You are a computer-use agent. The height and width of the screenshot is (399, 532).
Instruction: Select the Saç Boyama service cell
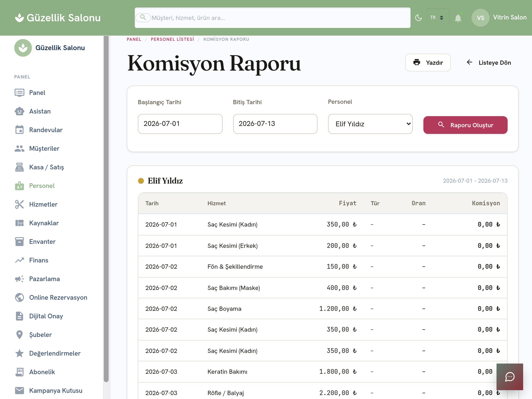coord(224,309)
